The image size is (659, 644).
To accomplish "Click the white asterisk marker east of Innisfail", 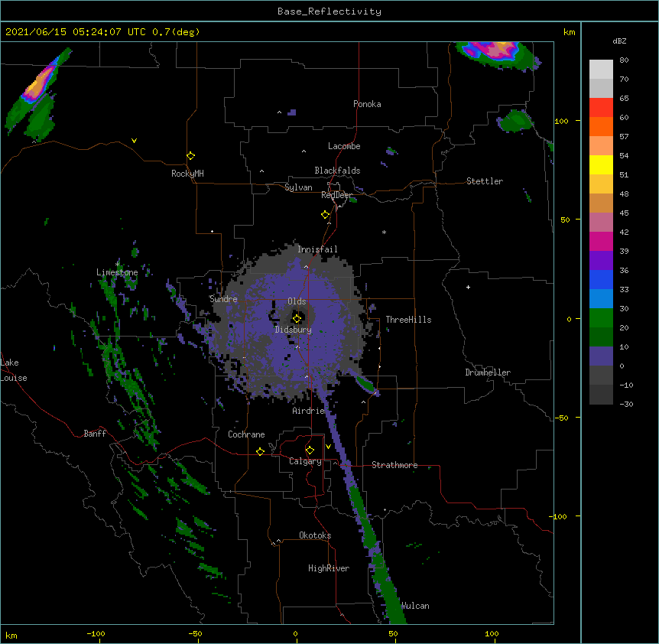I will (384, 233).
